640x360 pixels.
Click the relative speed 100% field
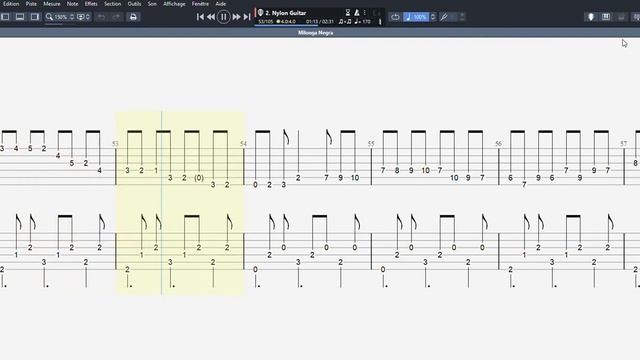point(416,17)
